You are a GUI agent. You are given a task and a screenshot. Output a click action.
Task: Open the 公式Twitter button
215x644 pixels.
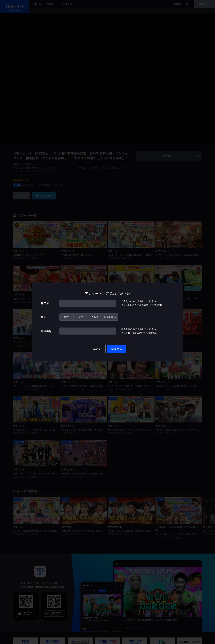point(44,196)
